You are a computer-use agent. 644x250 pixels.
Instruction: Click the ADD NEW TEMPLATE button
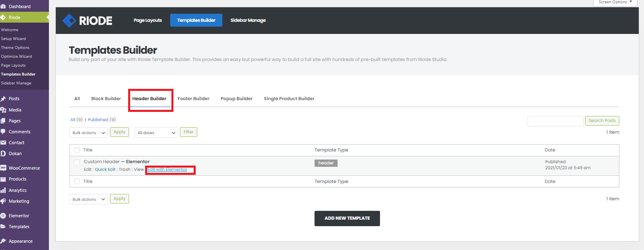pyautogui.click(x=347, y=218)
